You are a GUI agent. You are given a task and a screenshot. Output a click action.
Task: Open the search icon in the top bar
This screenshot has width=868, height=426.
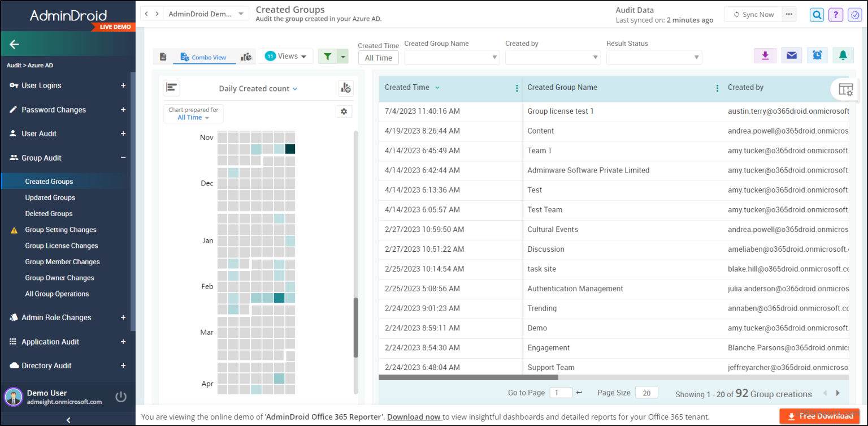click(x=817, y=15)
